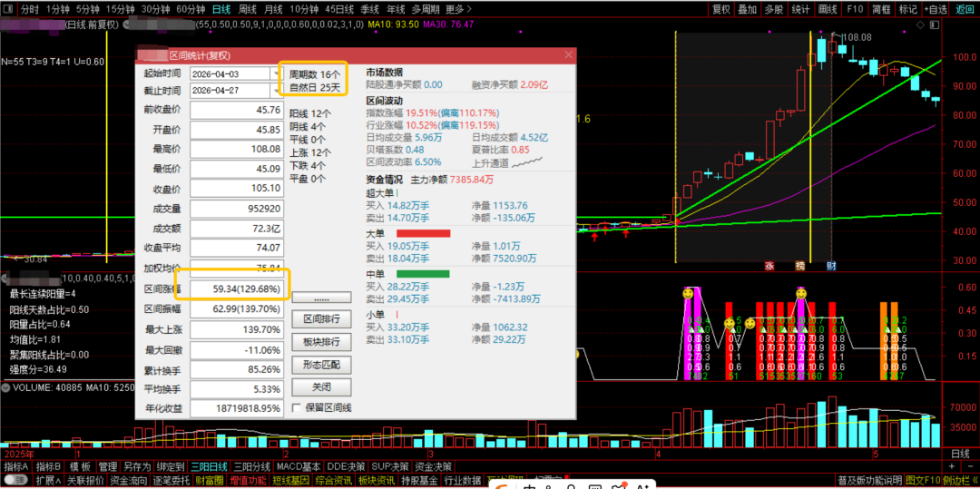This screenshot has height=489, width=980.
Task: Click the plus zoom icon at bottom right
Action: pyautogui.click(x=951, y=466)
